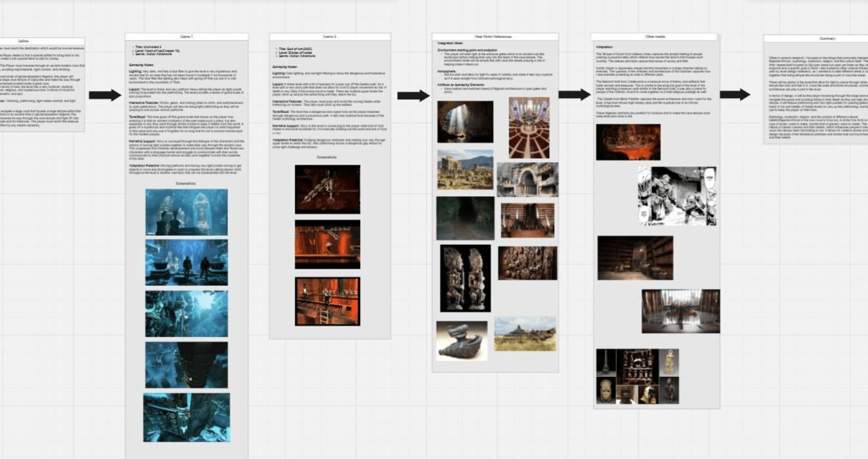Select the rock-cut temple entrance image
Screen dimensions: 868x459
[x=527, y=179]
